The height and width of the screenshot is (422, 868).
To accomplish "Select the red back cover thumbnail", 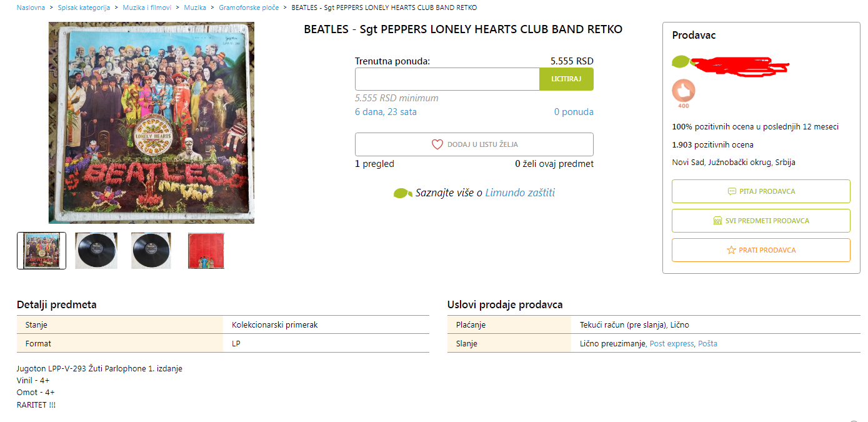I will point(206,251).
